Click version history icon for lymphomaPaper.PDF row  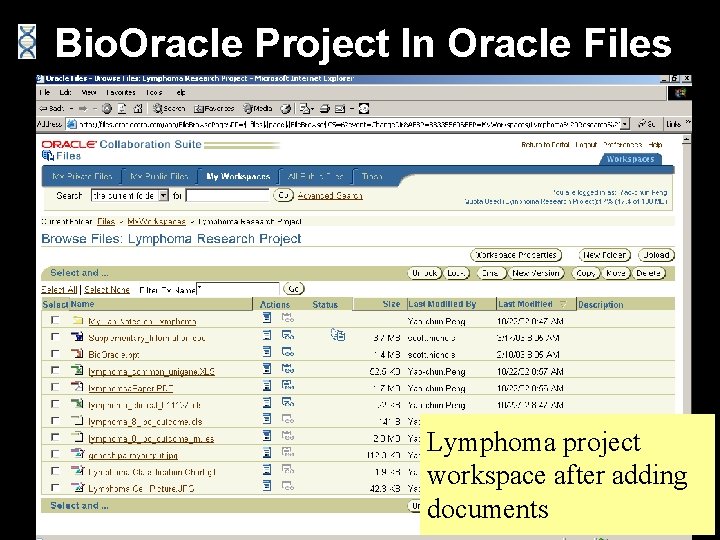click(x=288, y=385)
